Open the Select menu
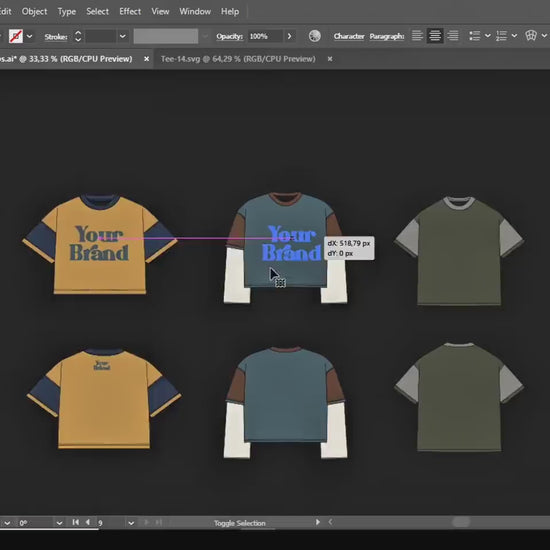 click(x=98, y=12)
